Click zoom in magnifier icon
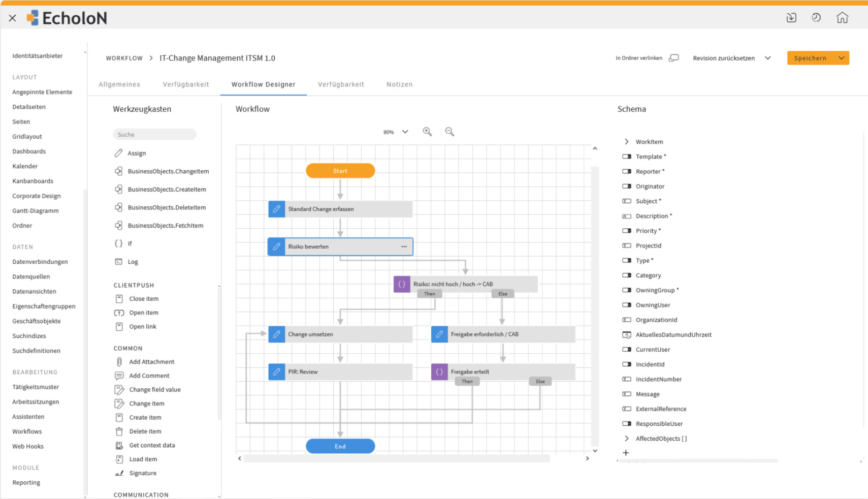Image resolution: width=868 pixels, height=499 pixels. (x=428, y=132)
